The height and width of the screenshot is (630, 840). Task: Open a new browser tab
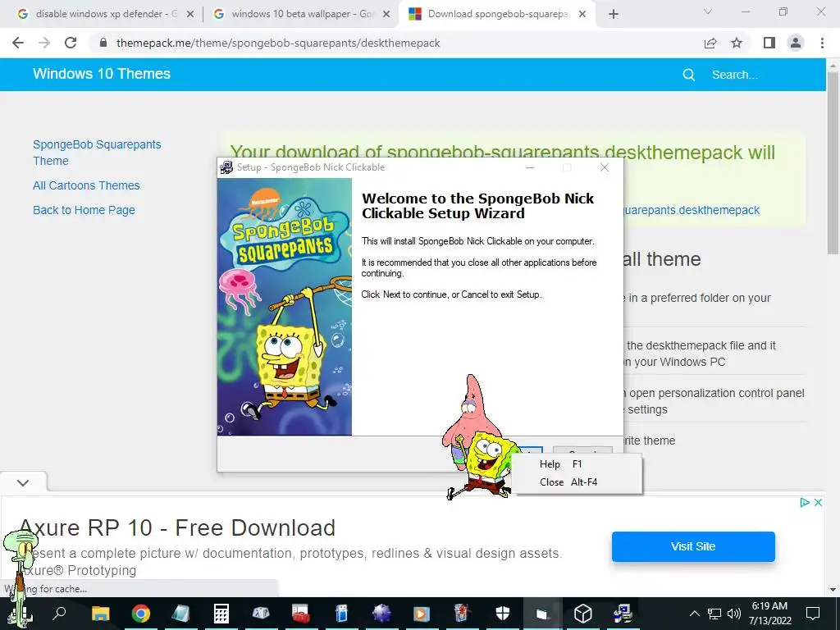[x=614, y=14]
